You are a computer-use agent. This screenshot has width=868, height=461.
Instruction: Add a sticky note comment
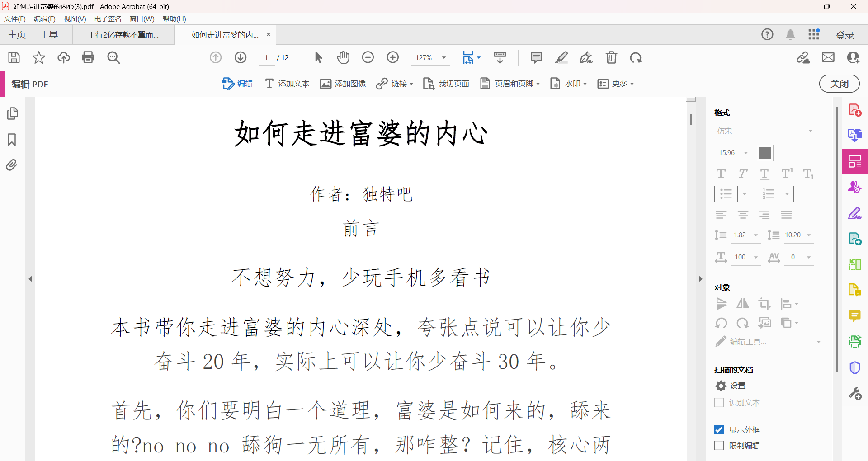pos(537,57)
